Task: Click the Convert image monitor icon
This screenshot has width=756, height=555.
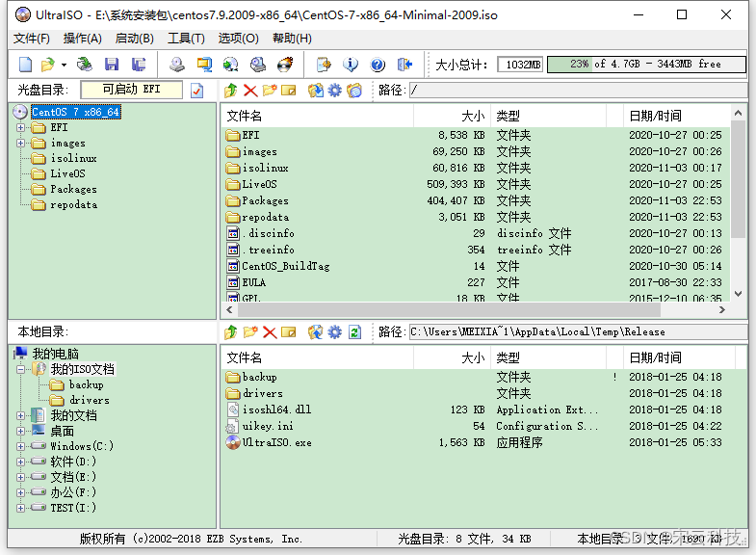Action: click(204, 65)
